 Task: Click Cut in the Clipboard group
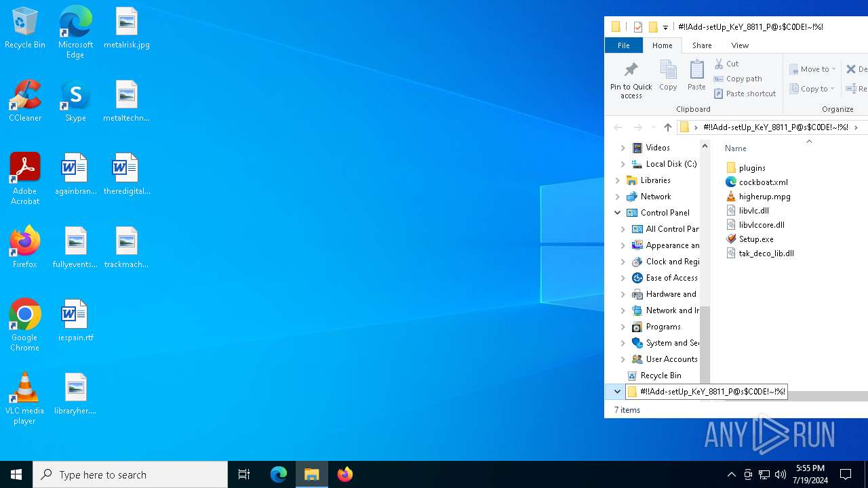tap(726, 64)
